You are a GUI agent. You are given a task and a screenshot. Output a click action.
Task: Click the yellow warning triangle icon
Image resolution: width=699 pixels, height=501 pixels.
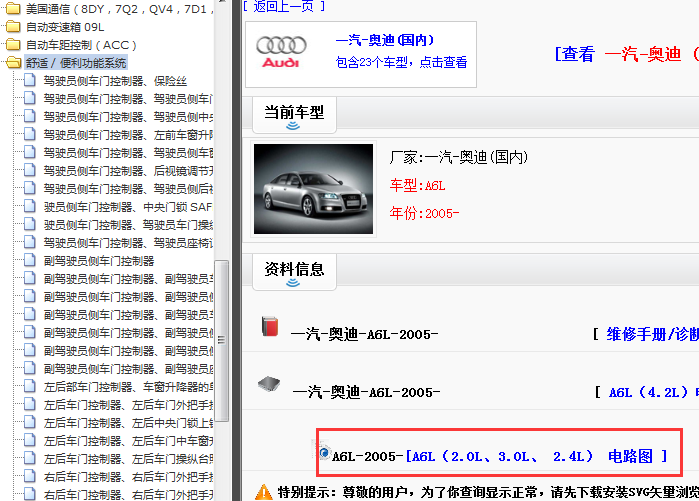263,491
